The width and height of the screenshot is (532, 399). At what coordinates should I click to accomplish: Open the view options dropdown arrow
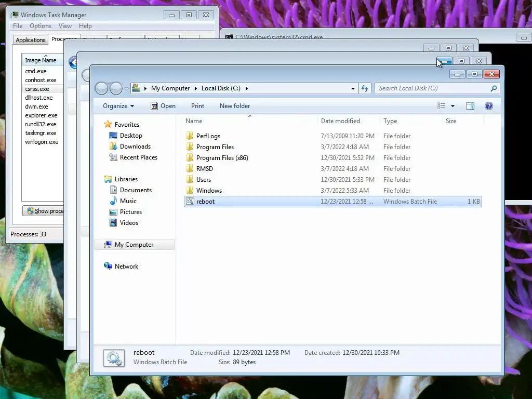point(453,106)
